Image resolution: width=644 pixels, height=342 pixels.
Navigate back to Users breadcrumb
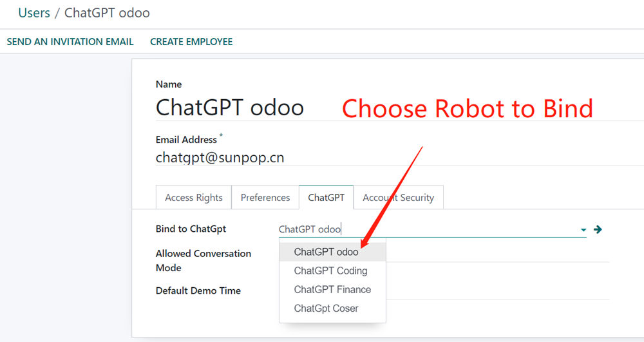pyautogui.click(x=33, y=12)
